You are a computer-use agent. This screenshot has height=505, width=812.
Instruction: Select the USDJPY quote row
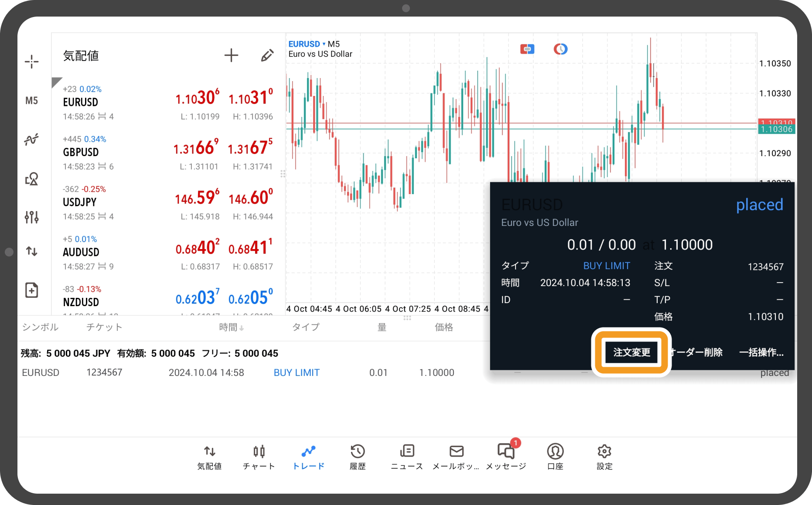[x=168, y=203]
